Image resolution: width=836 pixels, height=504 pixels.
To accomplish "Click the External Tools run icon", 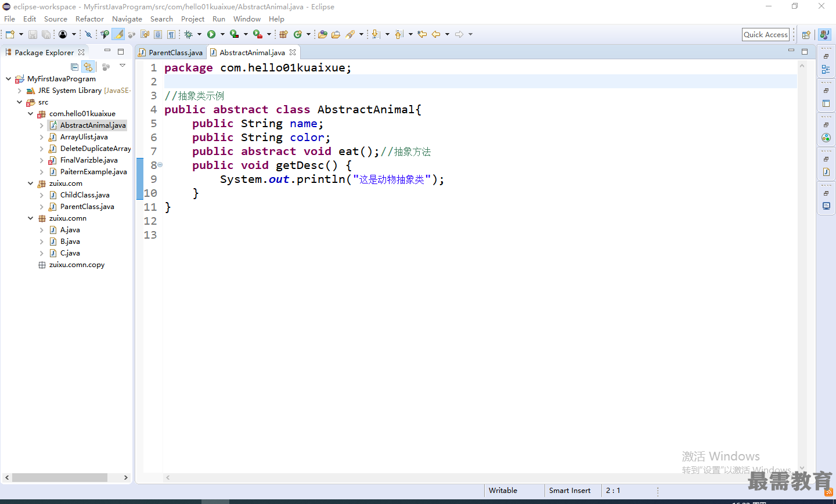I will [x=257, y=34].
